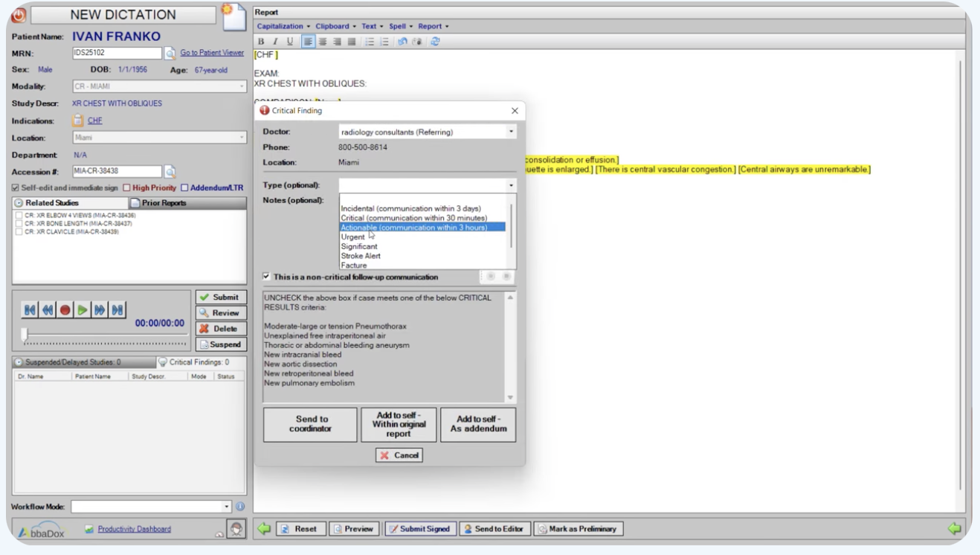Uncheck the non-critical follow-up communication box
The width and height of the screenshot is (980, 555).
266,275
